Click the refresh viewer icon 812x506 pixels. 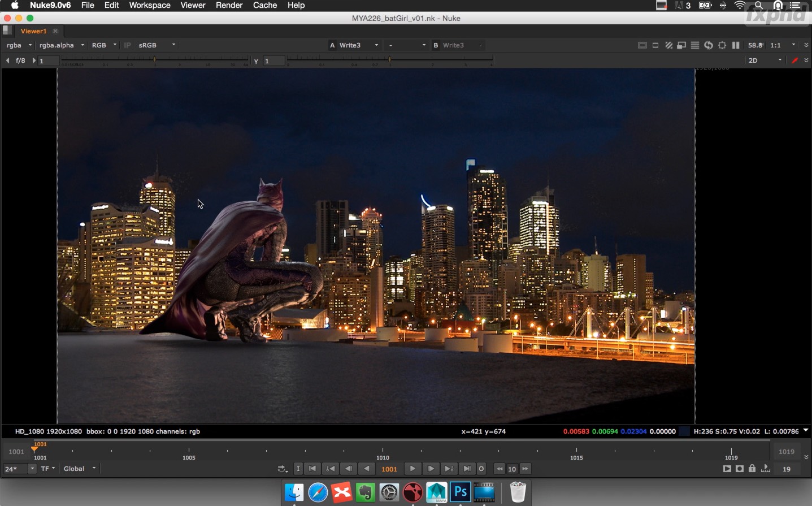point(709,45)
